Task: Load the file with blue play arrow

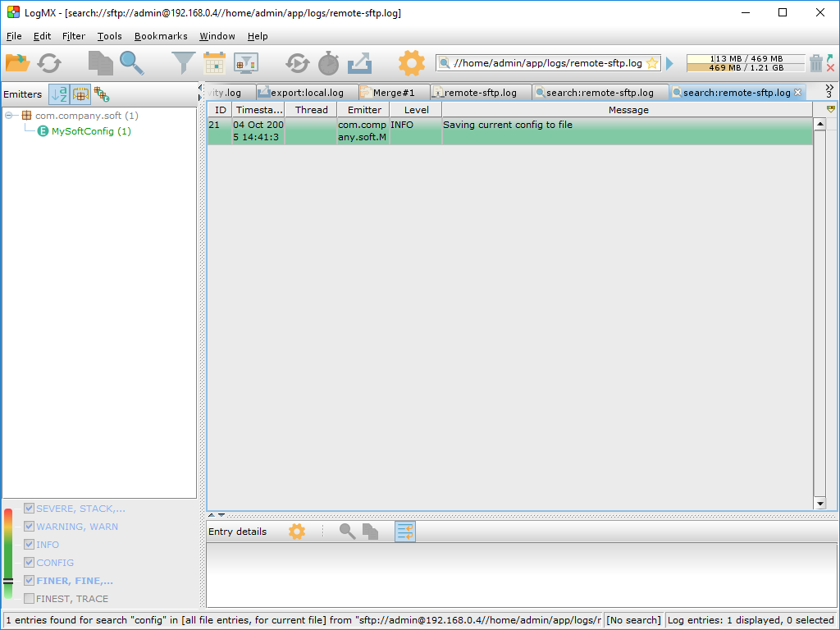Action: [x=669, y=64]
